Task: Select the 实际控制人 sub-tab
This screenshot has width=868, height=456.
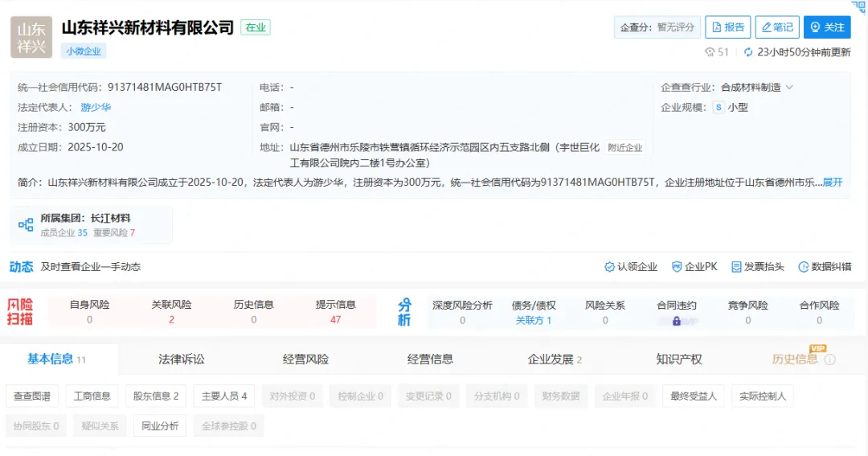Action: coord(762,396)
